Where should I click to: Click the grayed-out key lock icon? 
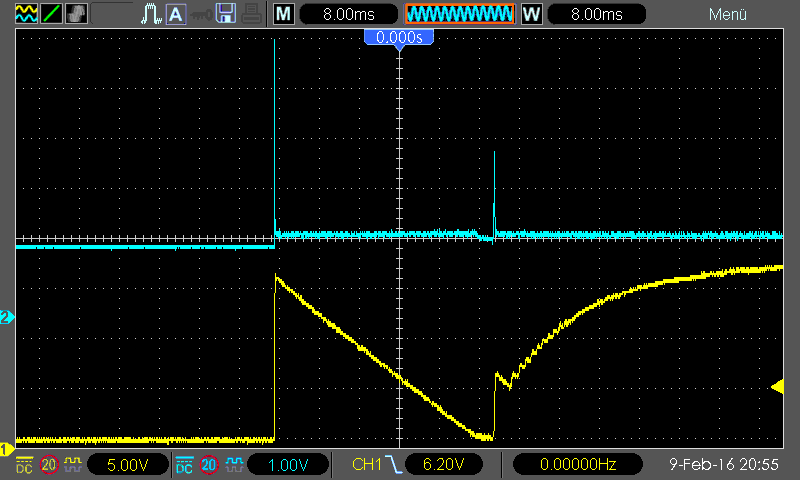(x=201, y=15)
